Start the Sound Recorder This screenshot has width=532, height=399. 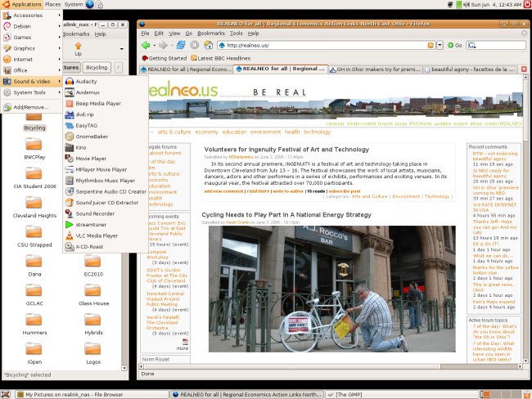[106, 213]
